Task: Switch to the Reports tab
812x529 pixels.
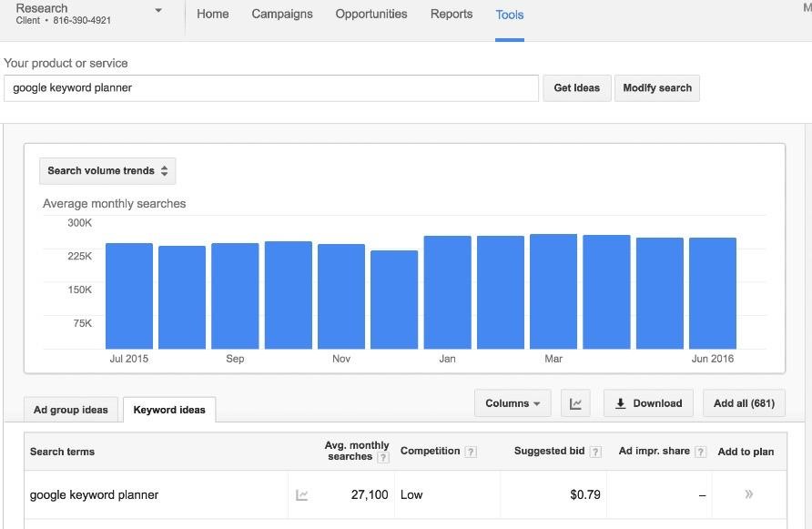Action: 451,14
